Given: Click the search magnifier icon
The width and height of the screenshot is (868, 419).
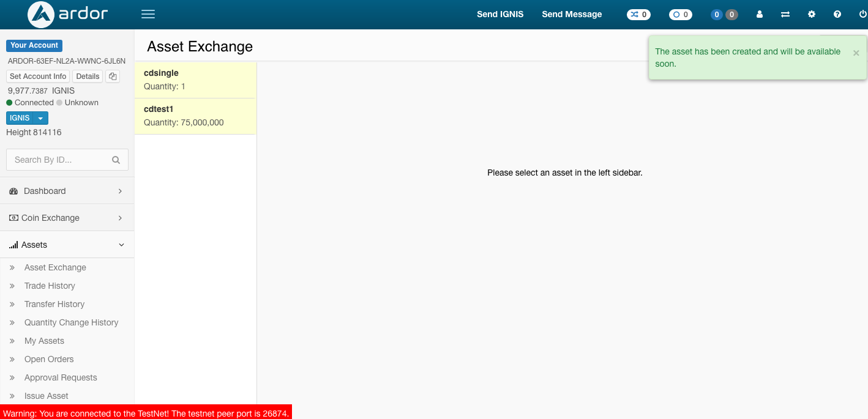Looking at the screenshot, I should pos(116,160).
